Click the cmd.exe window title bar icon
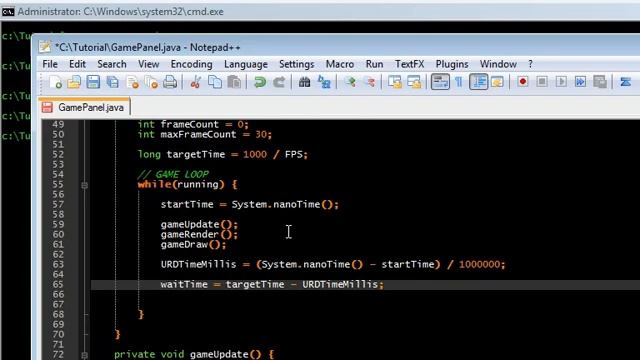The height and width of the screenshot is (360, 640). click(8, 12)
